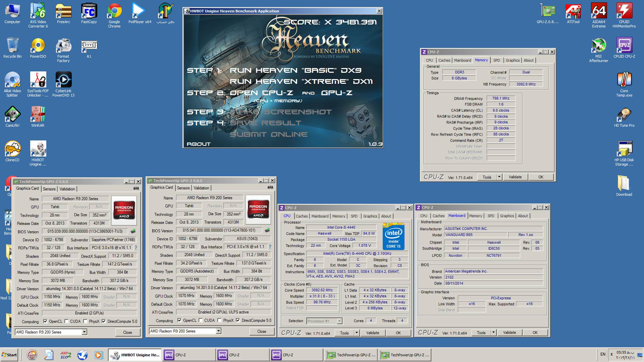Open GPU selector dropdown in right GPU-Z
644x362 pixels.
[x=219, y=331]
